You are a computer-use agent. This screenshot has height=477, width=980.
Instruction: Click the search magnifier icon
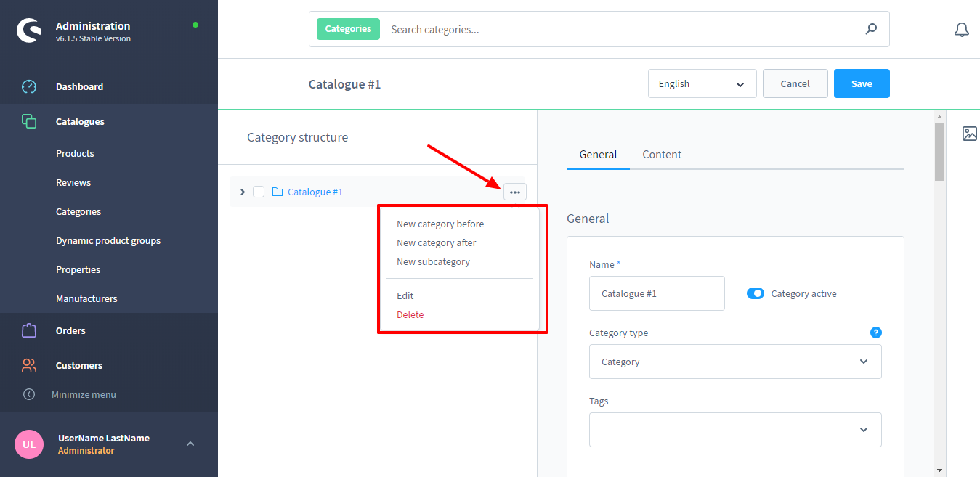(x=871, y=29)
